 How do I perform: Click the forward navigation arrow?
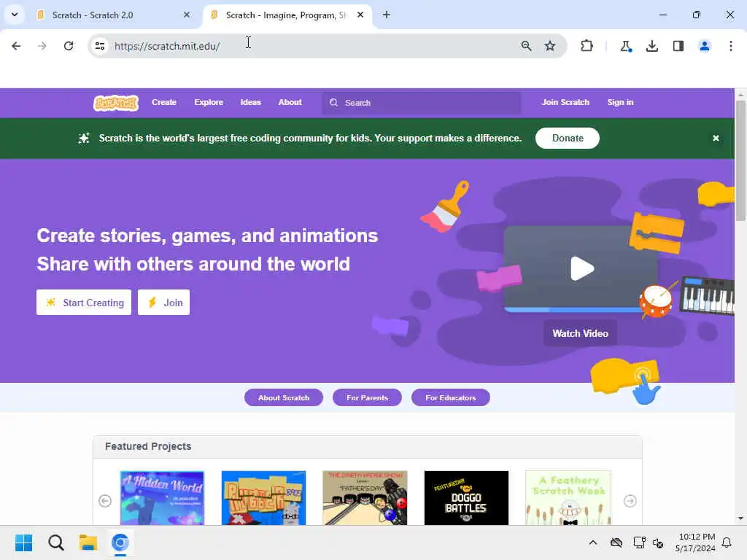[42, 46]
